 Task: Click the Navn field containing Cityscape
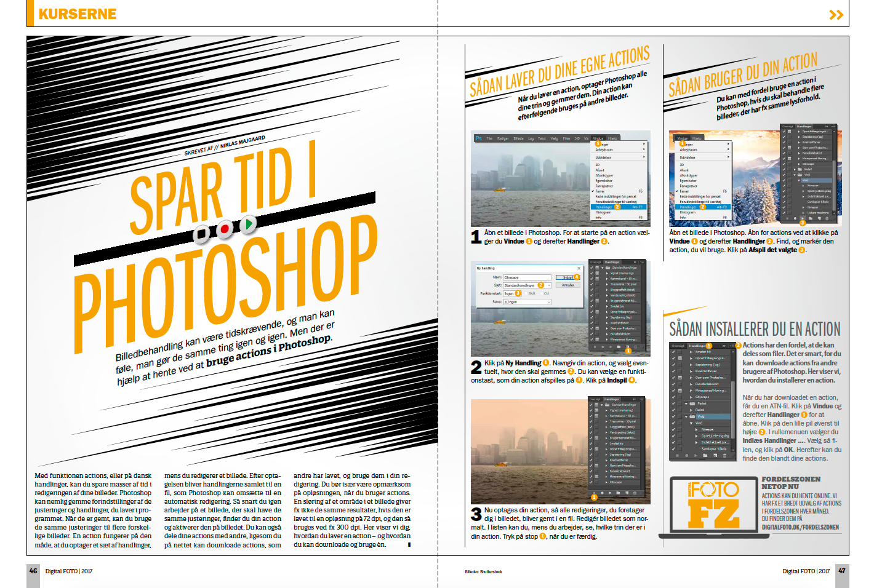click(x=527, y=277)
